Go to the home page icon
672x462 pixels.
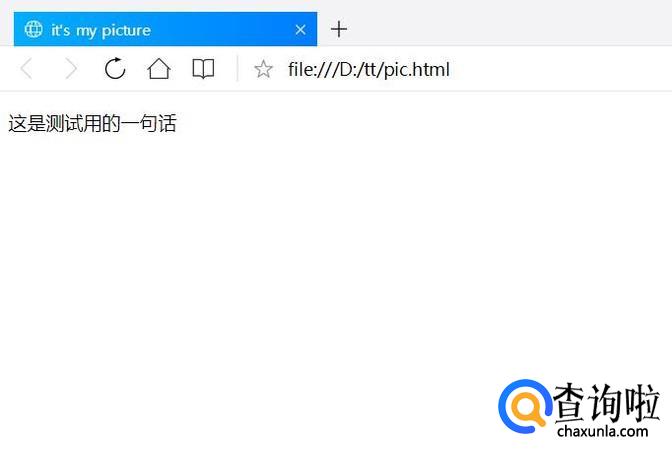(159, 69)
